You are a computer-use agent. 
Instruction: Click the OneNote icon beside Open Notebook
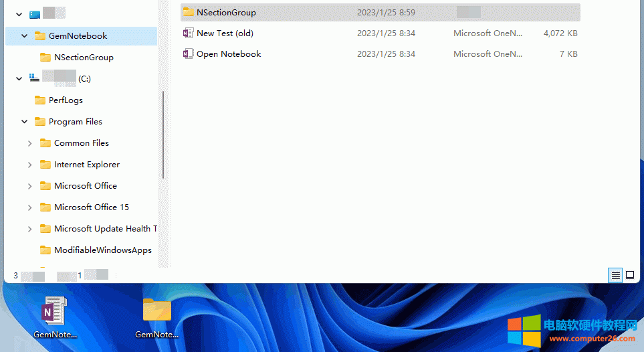188,54
